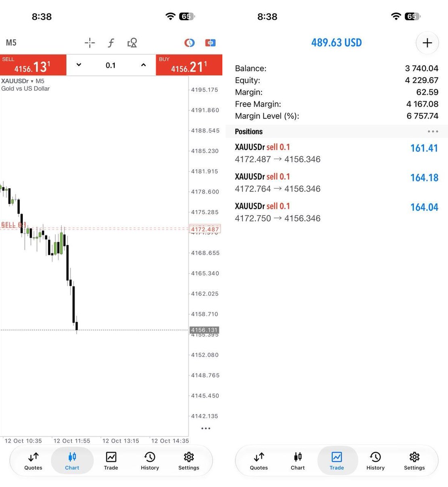Screen dimensions: 448x487
Task: Tap the Margin Level 6 757.74 value
Action: [422, 116]
